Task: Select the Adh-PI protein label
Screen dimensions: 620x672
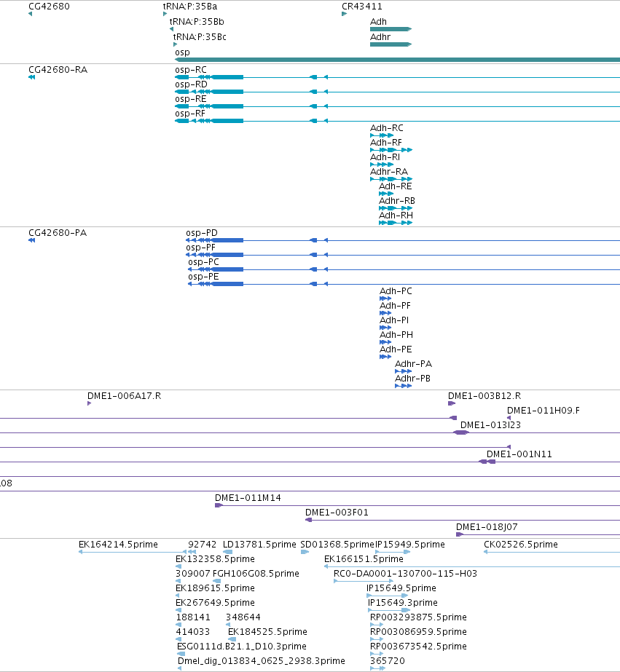Action: coord(394,320)
